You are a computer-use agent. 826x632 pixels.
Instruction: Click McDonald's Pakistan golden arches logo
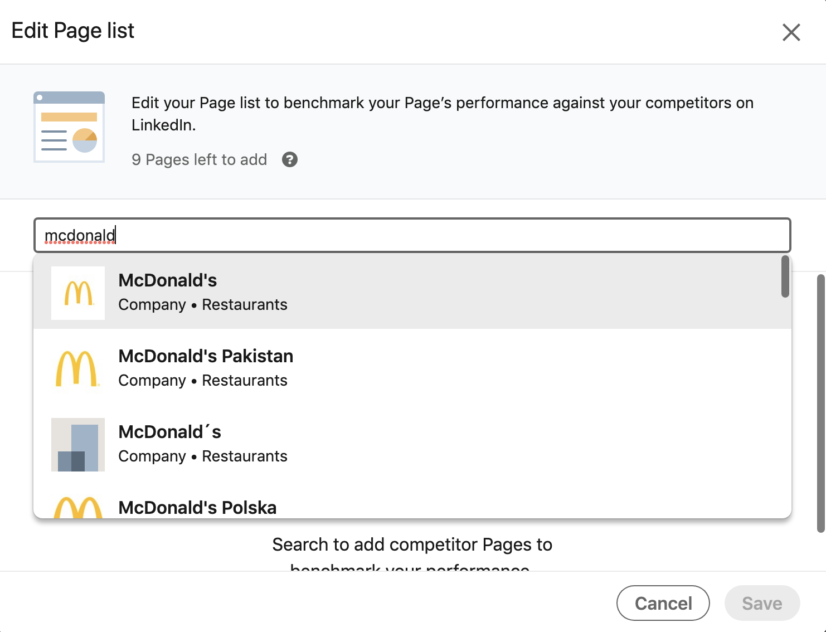(x=77, y=369)
